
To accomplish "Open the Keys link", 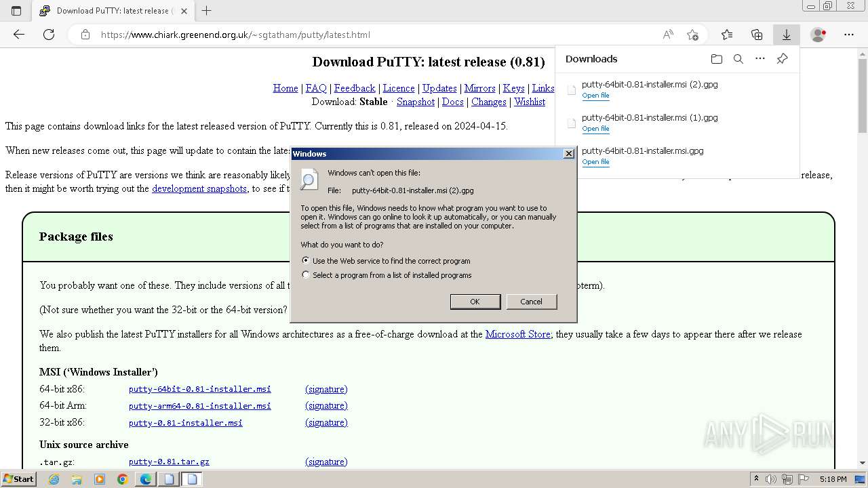I will coord(513,88).
